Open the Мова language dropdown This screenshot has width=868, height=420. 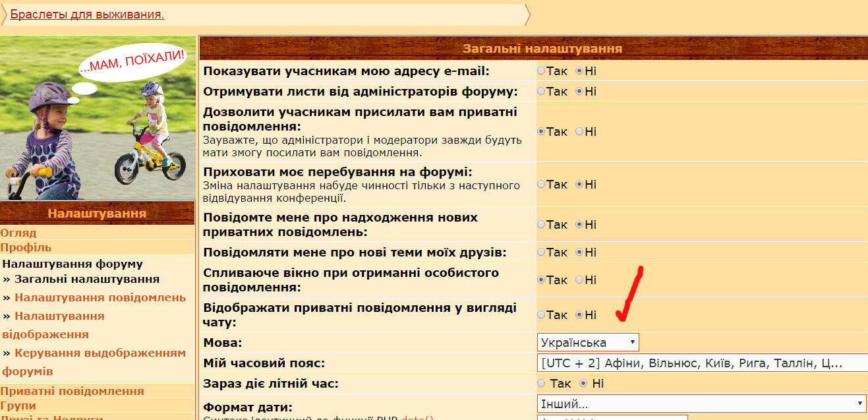(x=587, y=342)
